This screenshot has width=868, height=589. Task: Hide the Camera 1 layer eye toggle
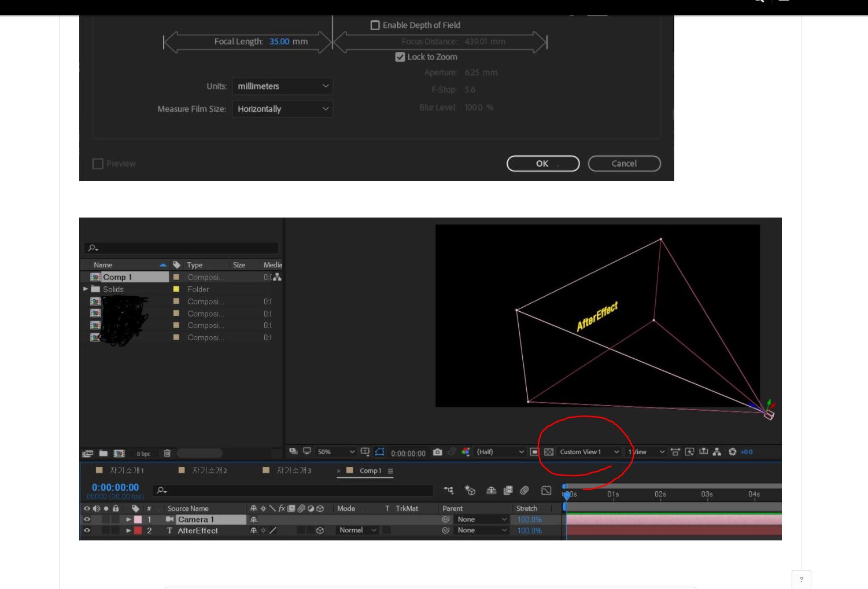pos(87,520)
